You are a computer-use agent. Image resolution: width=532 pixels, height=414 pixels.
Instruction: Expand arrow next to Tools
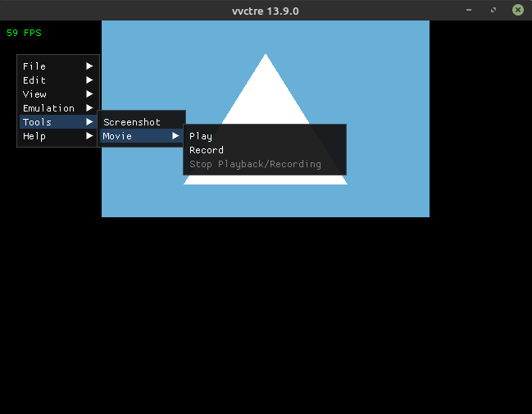click(x=89, y=121)
